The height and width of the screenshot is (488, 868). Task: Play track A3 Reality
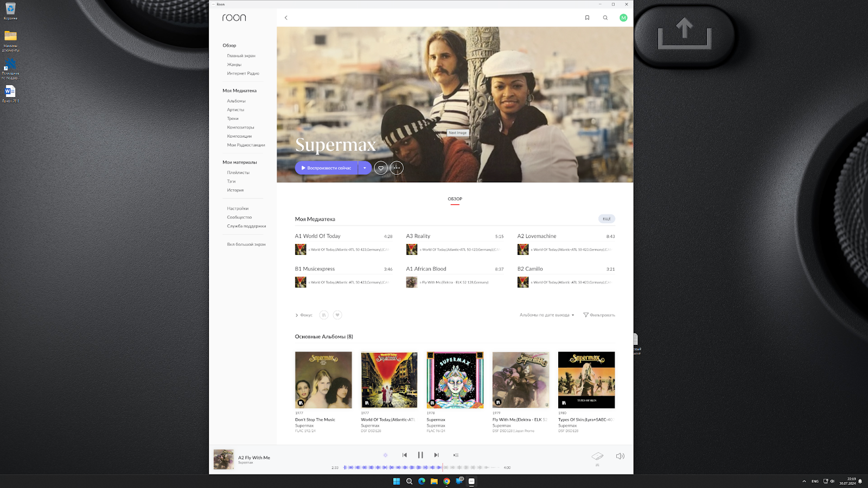pos(418,236)
